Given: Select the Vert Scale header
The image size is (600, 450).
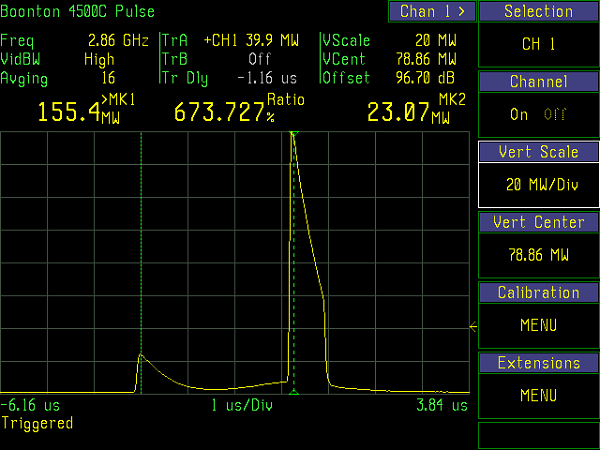Looking at the screenshot, I should click(x=538, y=152).
